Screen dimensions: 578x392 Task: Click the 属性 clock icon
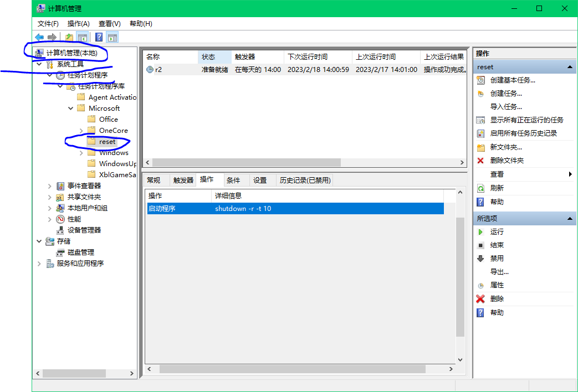[x=480, y=286]
